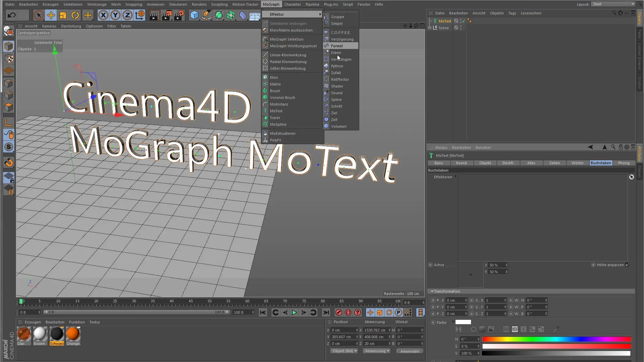The width and height of the screenshot is (644, 362).
Task: Switch to the Wörter tab
Action: coord(578,163)
